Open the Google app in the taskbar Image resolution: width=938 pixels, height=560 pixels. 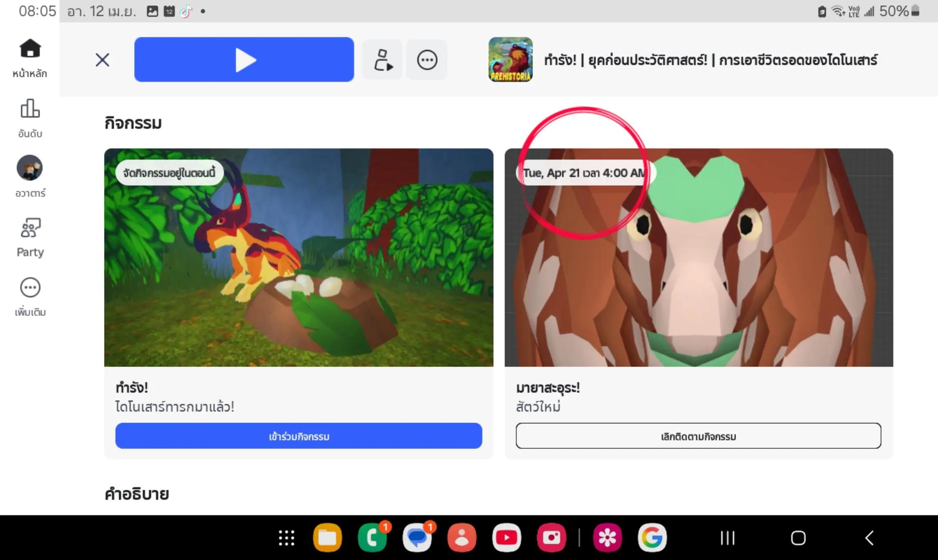pos(652,538)
